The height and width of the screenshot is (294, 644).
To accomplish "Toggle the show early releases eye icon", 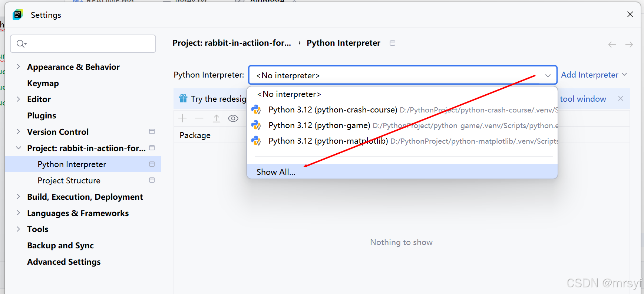I will [233, 118].
